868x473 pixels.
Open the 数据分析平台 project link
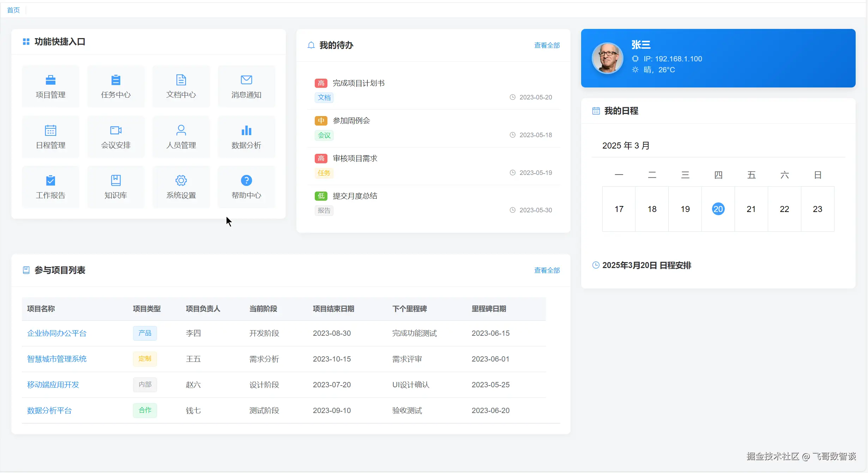(49, 411)
